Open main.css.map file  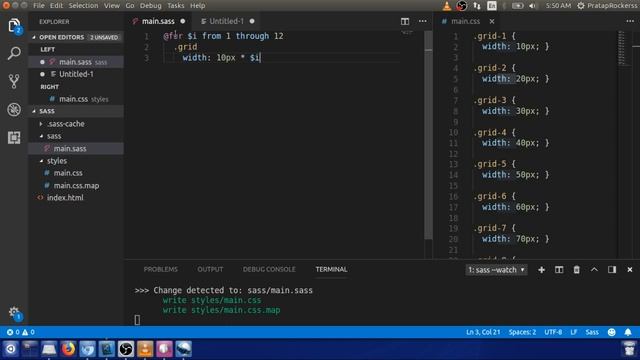click(76, 186)
